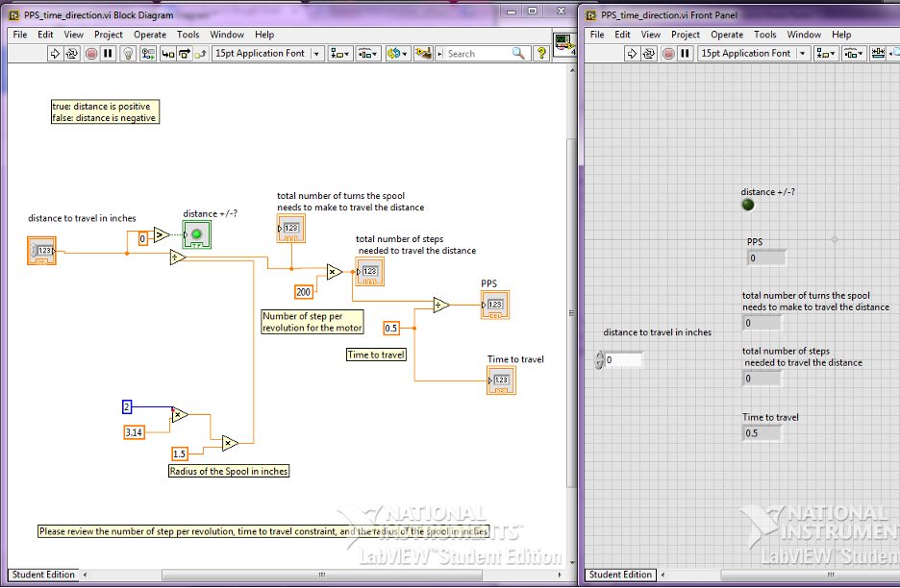This screenshot has width=900, height=588.
Task: Click the Clean Up Diagram broom icon
Action: pos(424,54)
